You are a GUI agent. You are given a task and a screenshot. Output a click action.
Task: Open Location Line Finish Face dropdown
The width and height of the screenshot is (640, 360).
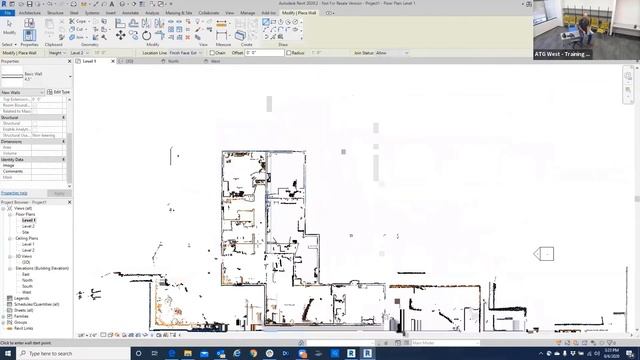[186, 53]
